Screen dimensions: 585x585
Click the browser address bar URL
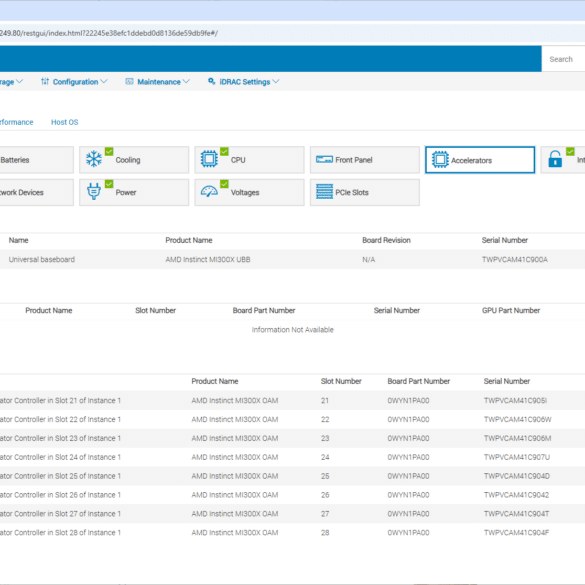pyautogui.click(x=109, y=33)
